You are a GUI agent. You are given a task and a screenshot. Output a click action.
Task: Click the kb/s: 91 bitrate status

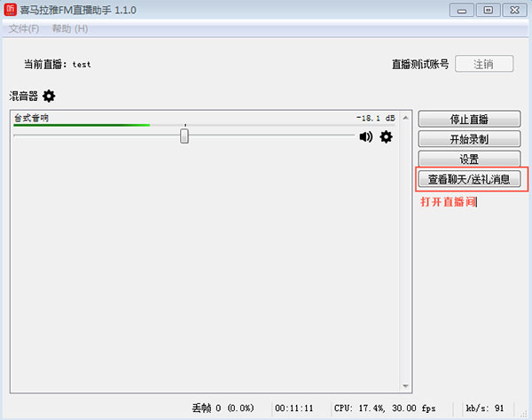point(485,408)
